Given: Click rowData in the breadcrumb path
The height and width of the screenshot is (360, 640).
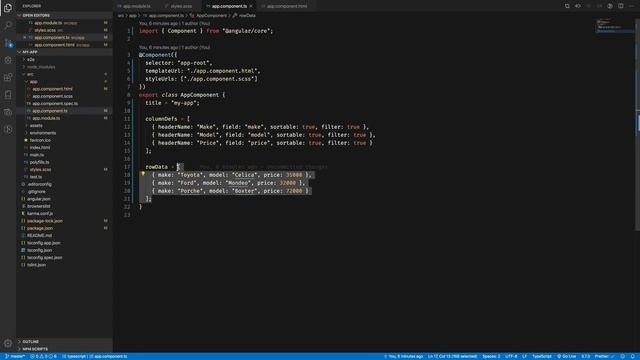Looking at the screenshot, I should coord(247,16).
